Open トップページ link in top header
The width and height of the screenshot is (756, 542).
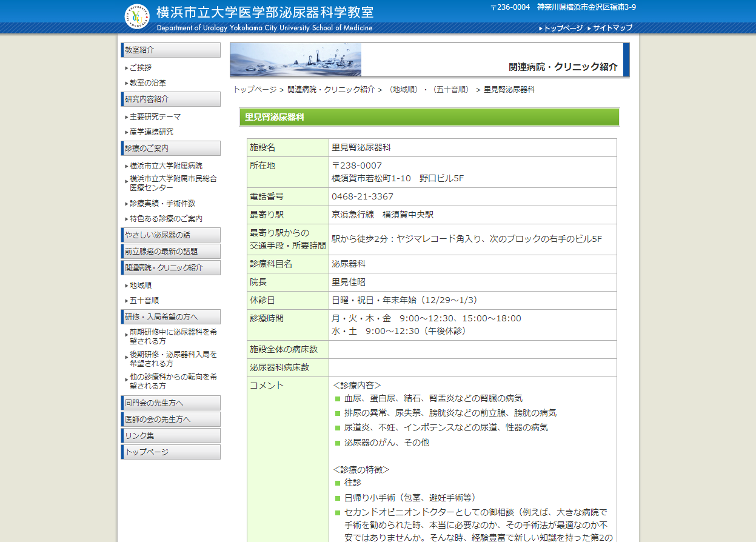pos(563,28)
